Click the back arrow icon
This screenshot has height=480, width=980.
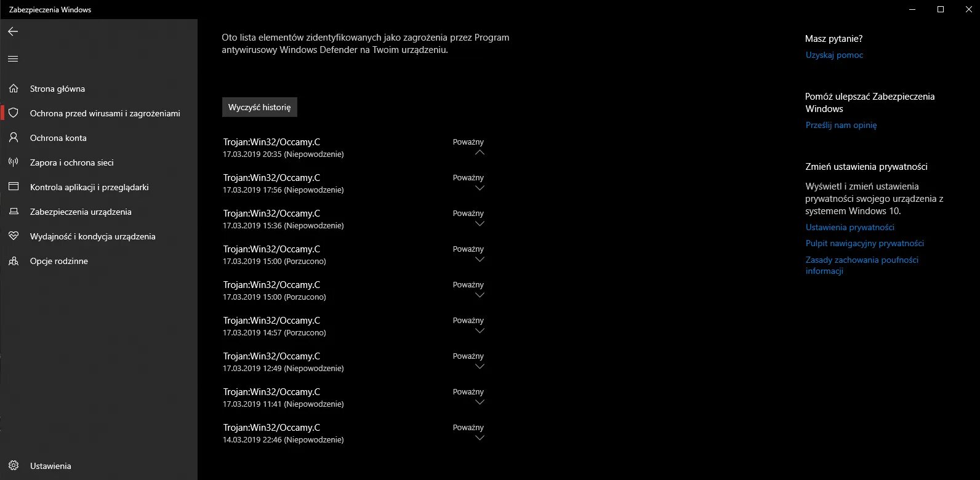(13, 31)
